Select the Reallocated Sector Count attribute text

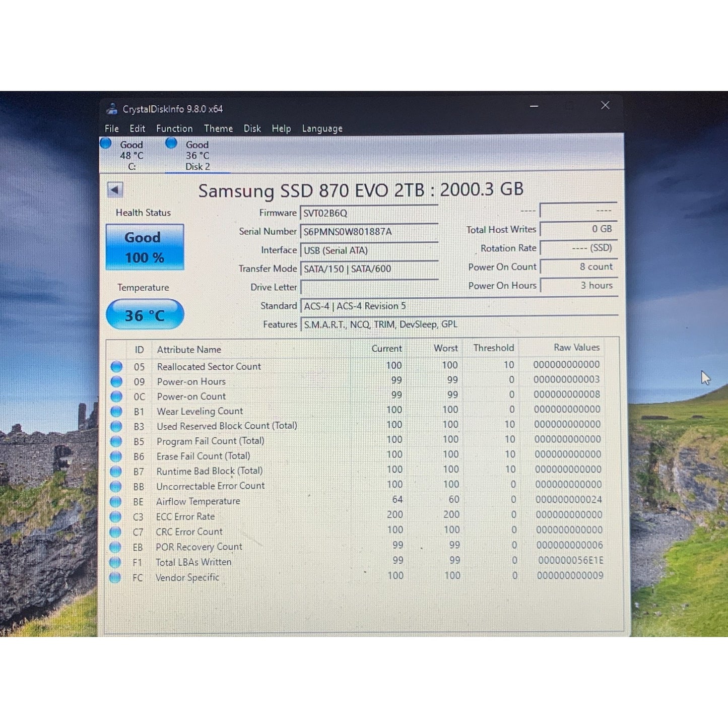tap(209, 366)
